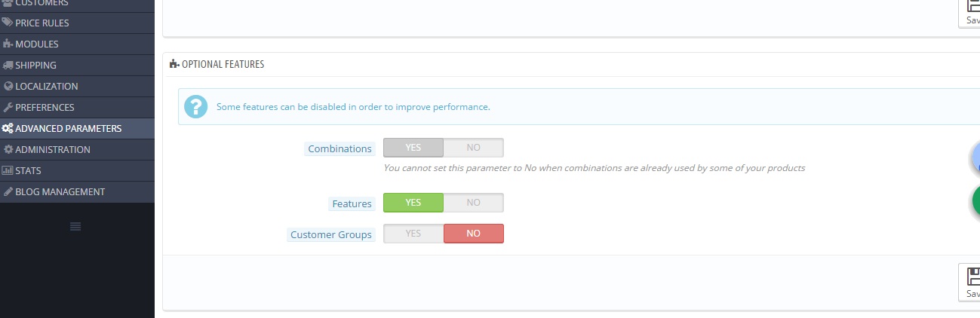Viewport: 980px width, 318px height.
Task: Set Combinations to NO
Action: (473, 148)
